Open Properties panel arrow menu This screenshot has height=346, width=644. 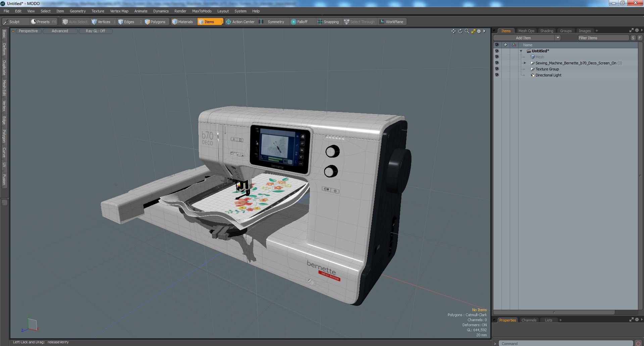[x=642, y=320]
